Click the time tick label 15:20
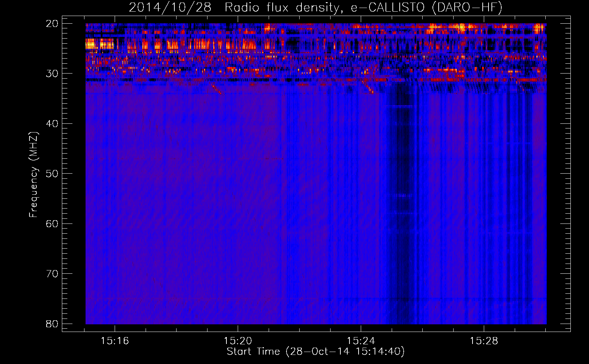This screenshot has height=364, width=589. [x=238, y=341]
